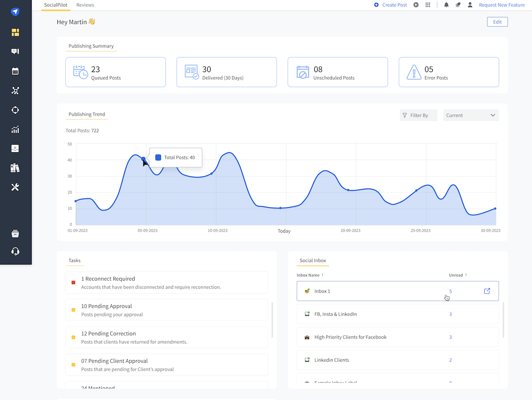This screenshot has width=532, height=400.
Task: Click the High Priority Clients briefcase icon
Action: click(x=307, y=337)
